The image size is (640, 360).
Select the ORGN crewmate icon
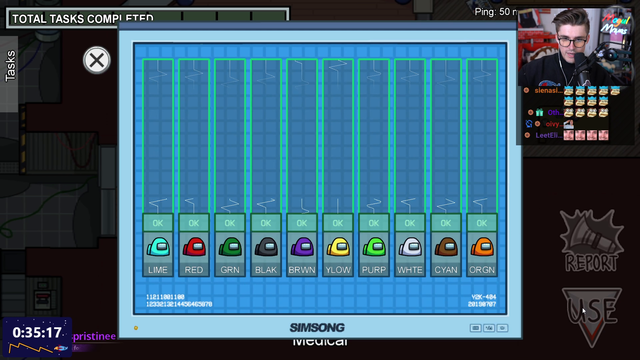pyautogui.click(x=482, y=247)
